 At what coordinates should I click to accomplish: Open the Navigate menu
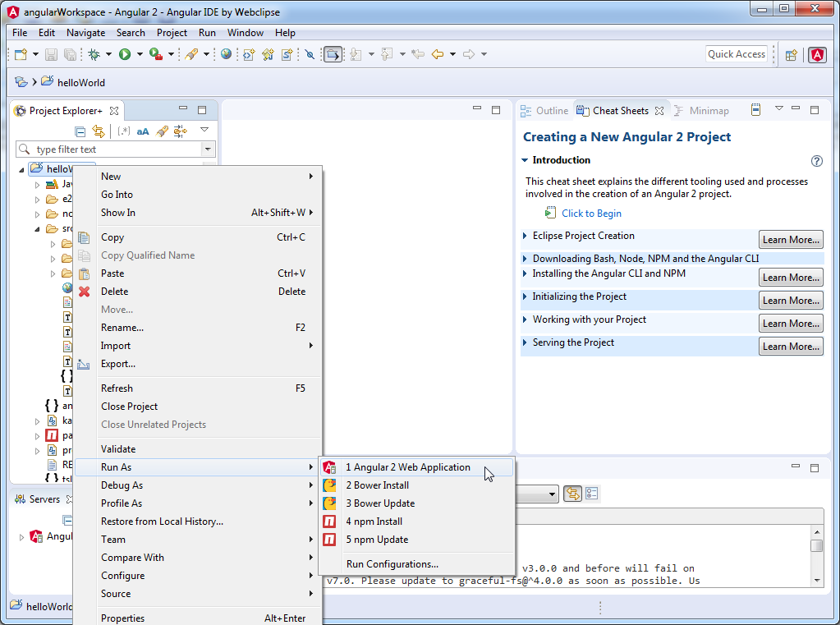[85, 33]
